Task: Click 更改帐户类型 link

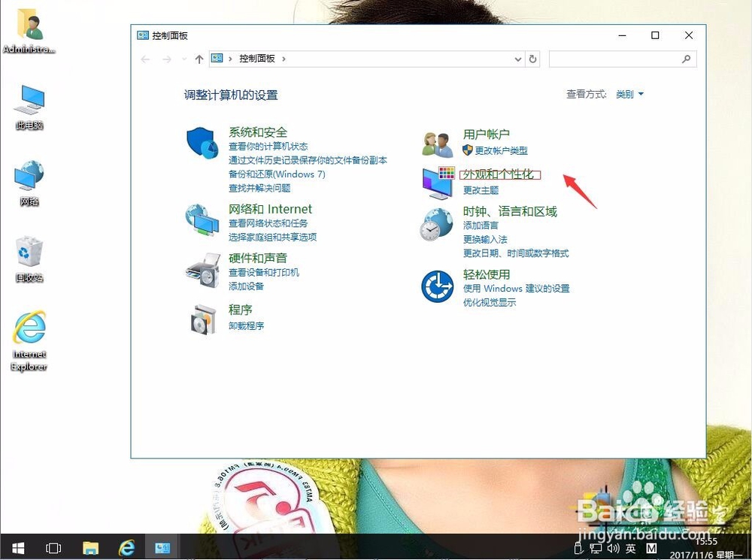Action: pyautogui.click(x=501, y=150)
